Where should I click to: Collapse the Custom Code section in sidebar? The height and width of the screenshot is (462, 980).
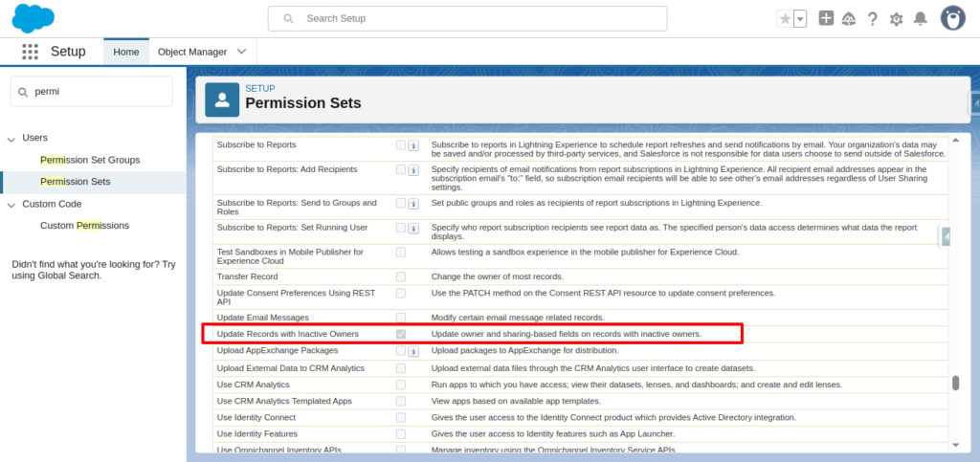11,205
